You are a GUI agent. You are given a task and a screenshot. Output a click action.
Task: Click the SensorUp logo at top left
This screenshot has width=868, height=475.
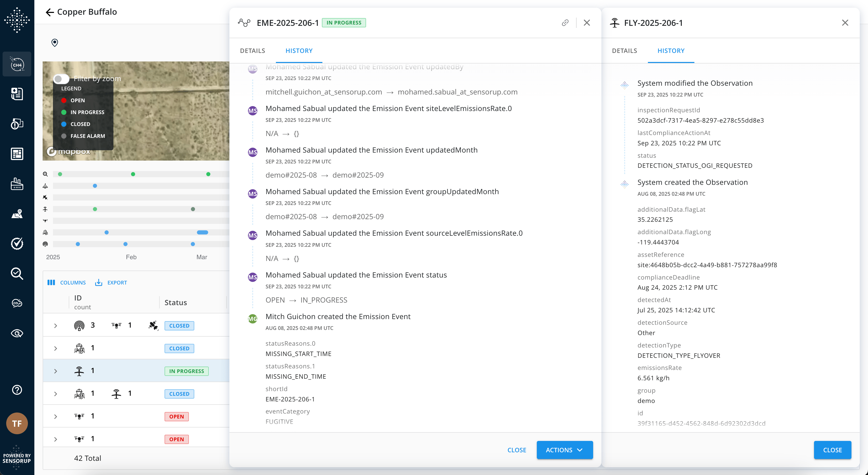click(17, 20)
